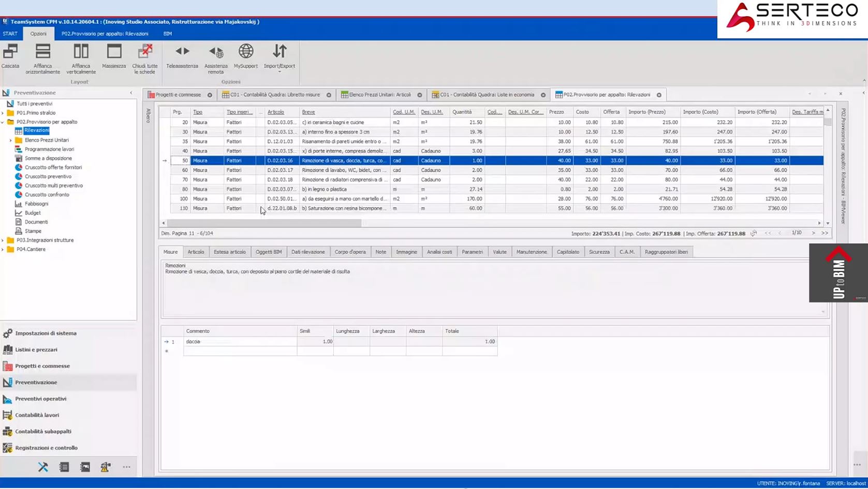Open MySupport globe icon

pos(246,56)
